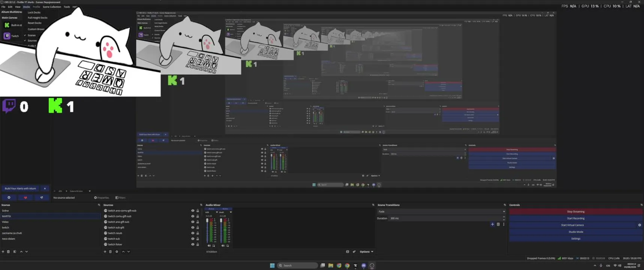Click the Aitum gear settings icon
This screenshot has width=644, height=270.
tap(9, 198)
